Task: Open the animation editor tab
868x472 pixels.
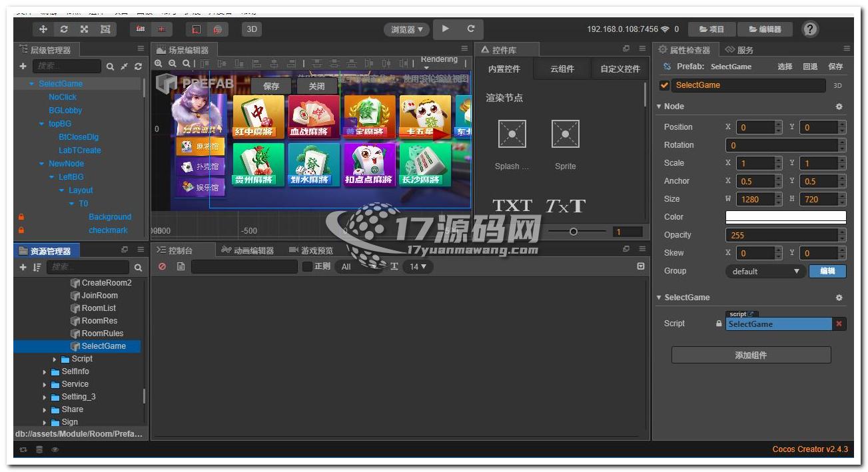Action: click(x=247, y=250)
